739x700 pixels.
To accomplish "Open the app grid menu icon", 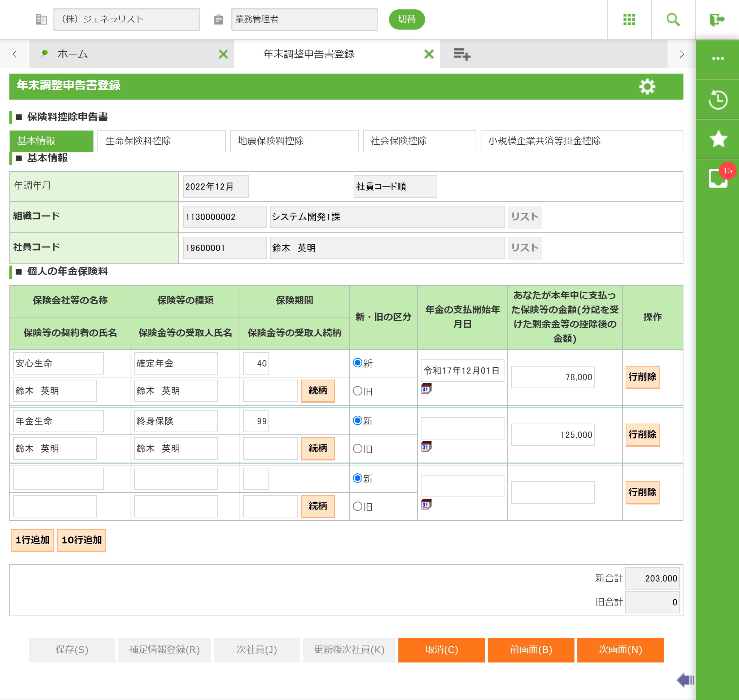I will point(629,19).
